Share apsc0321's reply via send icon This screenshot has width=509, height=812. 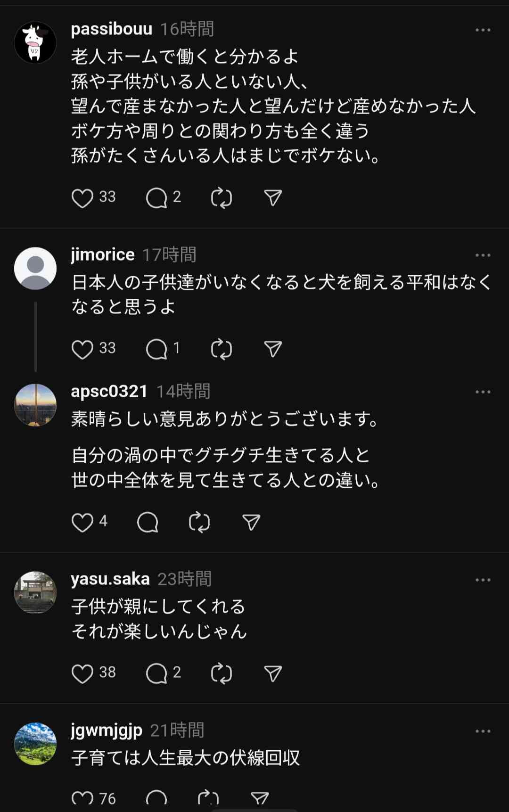click(x=251, y=522)
